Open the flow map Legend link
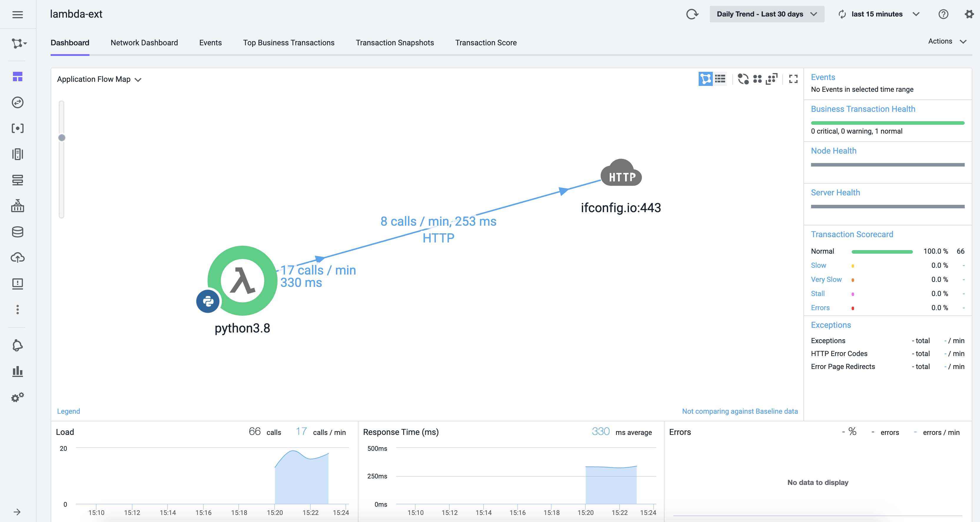 click(x=69, y=411)
